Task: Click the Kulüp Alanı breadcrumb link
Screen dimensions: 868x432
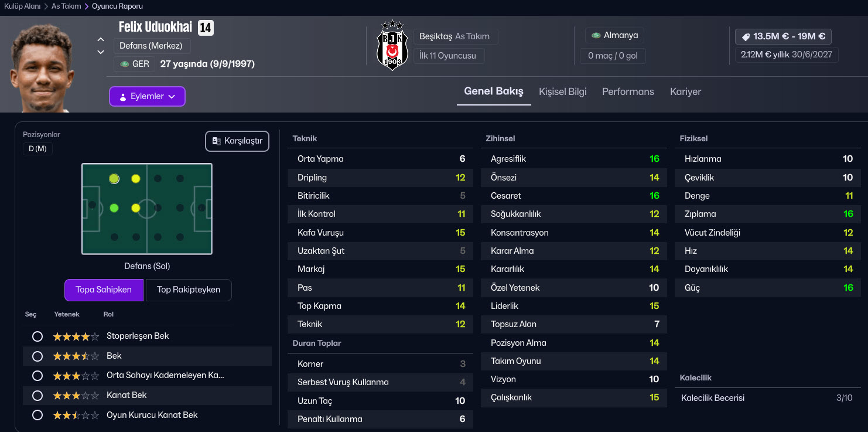Action: point(22,6)
